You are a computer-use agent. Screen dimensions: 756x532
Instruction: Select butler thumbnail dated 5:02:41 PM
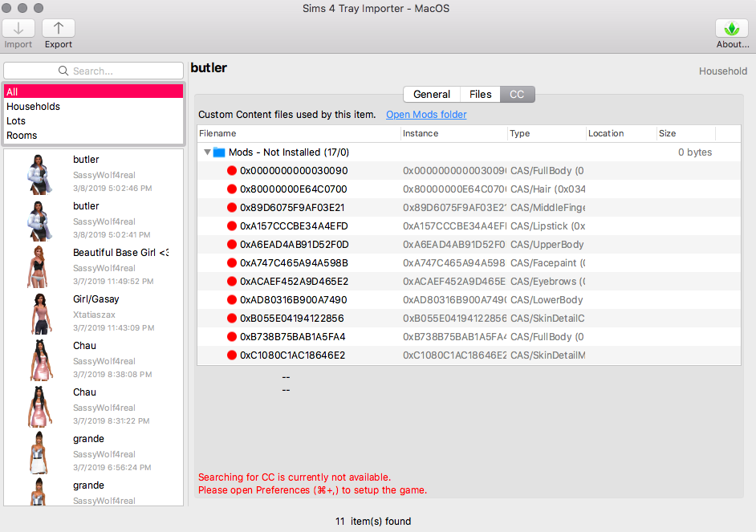[39, 221]
